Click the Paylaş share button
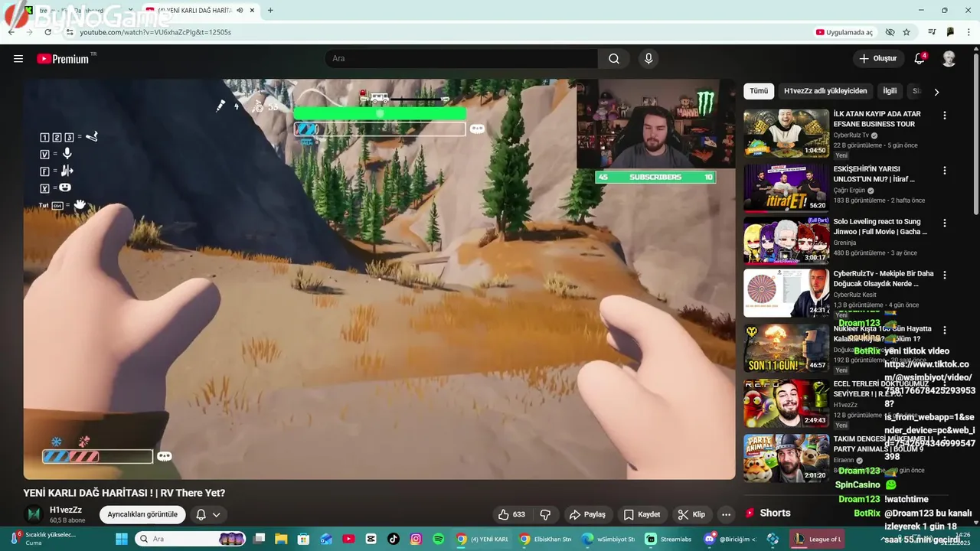 (x=587, y=514)
